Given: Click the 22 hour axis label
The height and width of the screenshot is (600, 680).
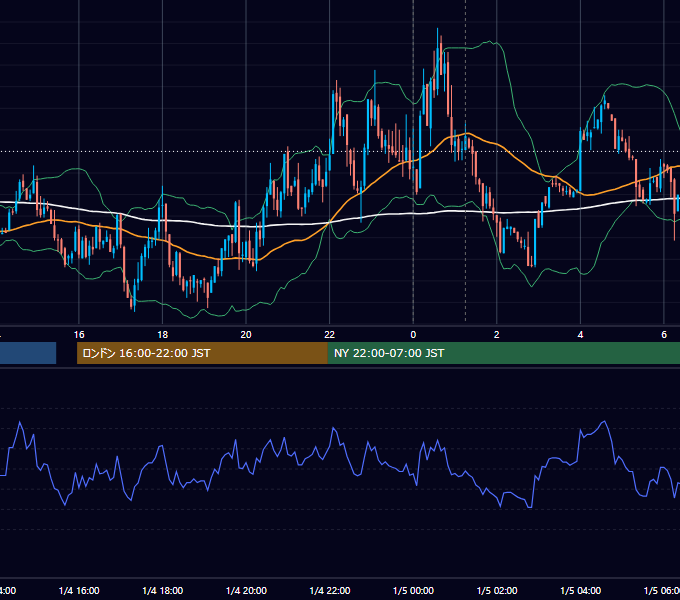Looking at the screenshot, I should [330, 335].
